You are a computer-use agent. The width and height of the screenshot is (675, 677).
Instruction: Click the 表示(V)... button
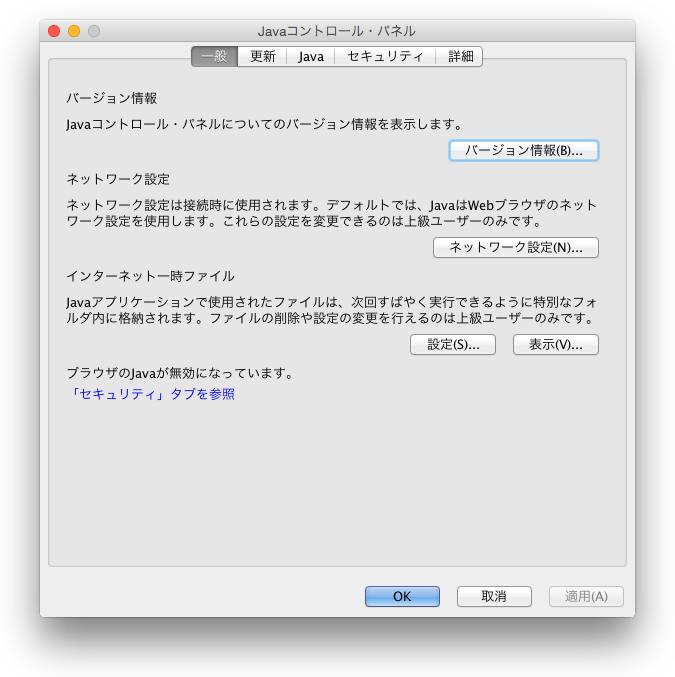556,344
